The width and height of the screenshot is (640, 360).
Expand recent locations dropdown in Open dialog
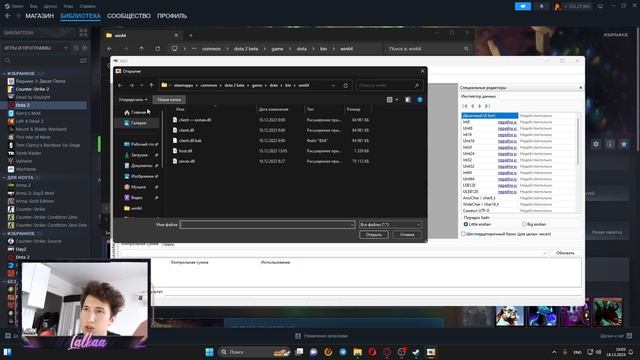pyautogui.click(x=141, y=85)
